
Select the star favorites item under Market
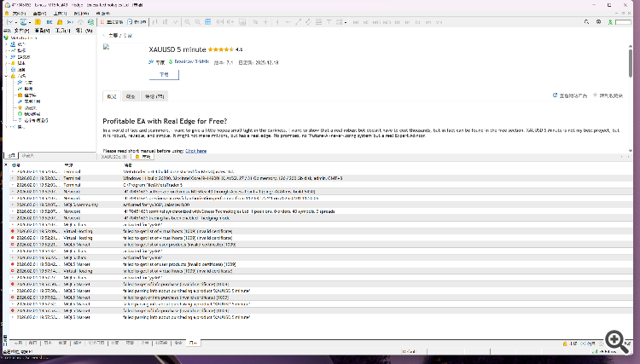pos(27,108)
